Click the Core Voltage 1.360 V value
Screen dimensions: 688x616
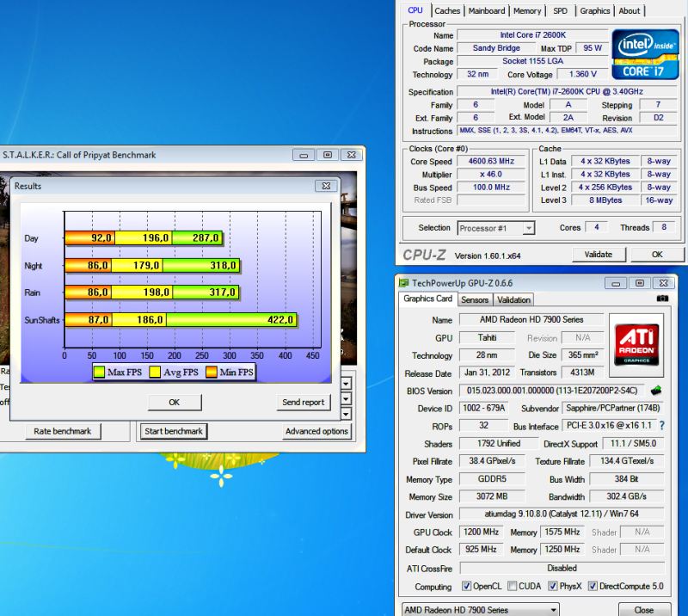[x=583, y=74]
